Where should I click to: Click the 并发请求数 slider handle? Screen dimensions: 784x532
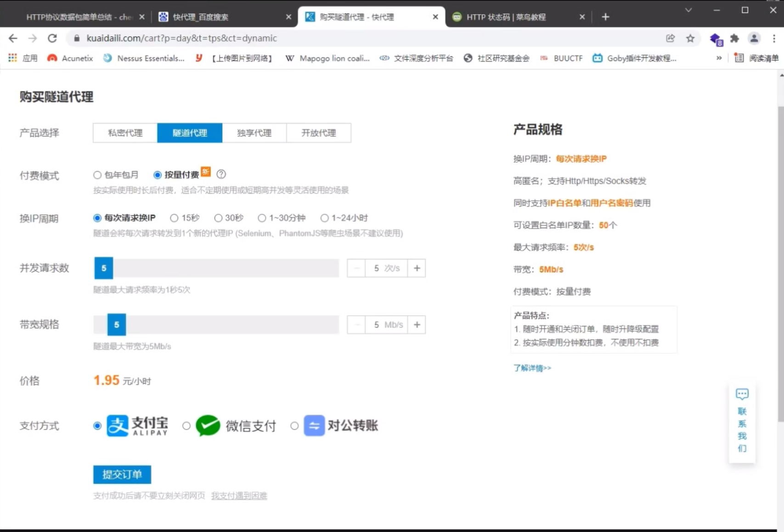pos(104,268)
